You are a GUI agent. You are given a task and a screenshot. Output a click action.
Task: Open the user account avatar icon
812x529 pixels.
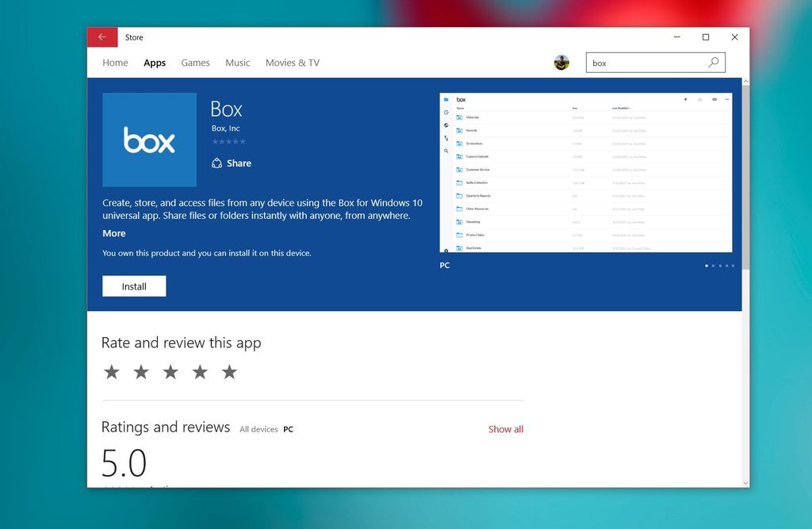click(x=561, y=62)
